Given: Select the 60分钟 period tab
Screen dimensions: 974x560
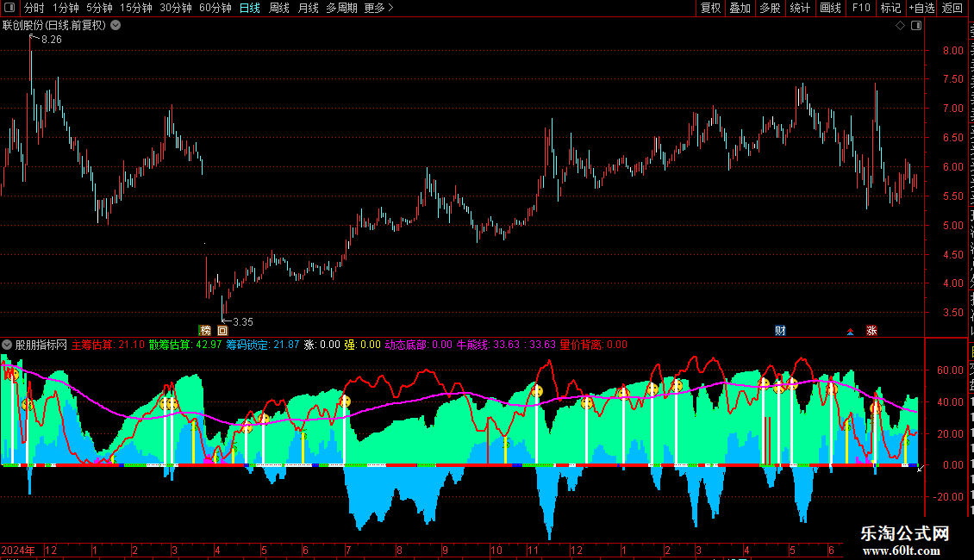Looking at the screenshot, I should click(215, 8).
